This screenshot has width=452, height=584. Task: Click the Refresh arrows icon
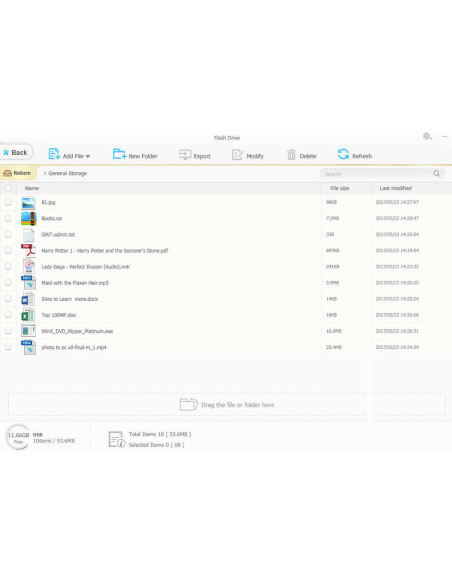(343, 154)
